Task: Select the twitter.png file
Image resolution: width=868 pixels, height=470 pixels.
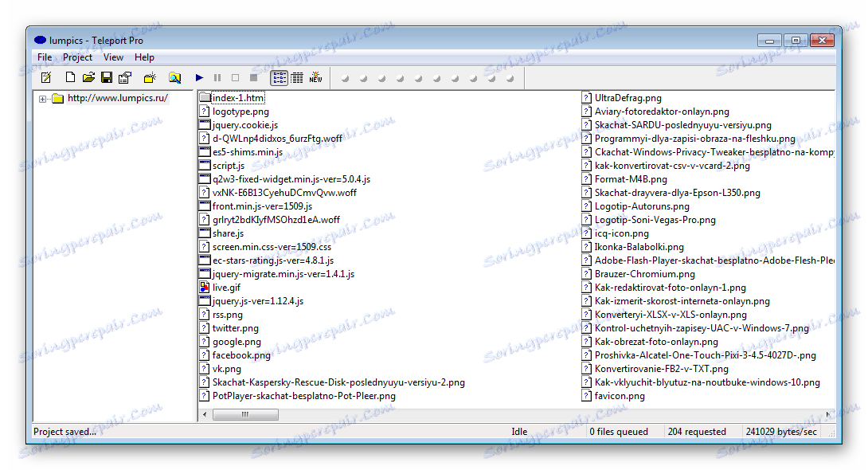Action: click(235, 328)
